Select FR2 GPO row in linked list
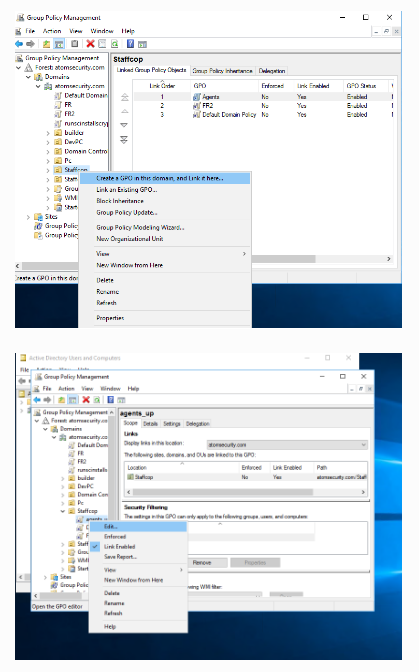Screen dimensions: 419x672 tap(263, 105)
